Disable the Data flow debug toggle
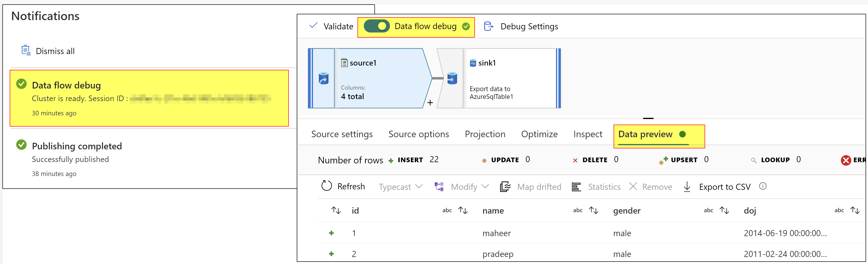Viewport: 868px width, 264px height. (x=377, y=26)
